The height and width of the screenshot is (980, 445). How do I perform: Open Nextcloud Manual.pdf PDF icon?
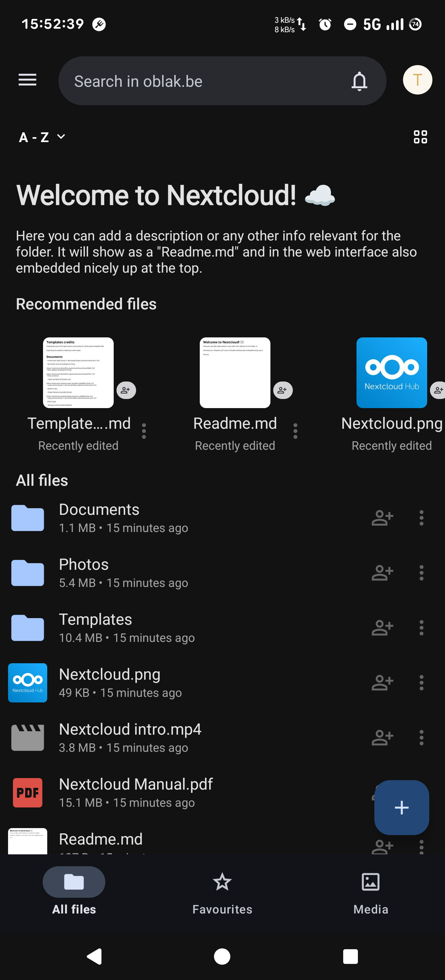tap(28, 792)
